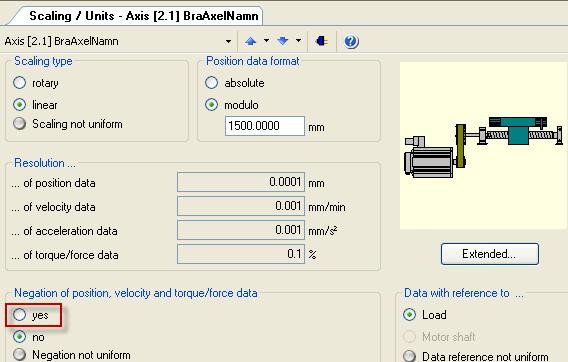Open the Axis [2.1] BraAxelNamn dropdown

[228, 41]
